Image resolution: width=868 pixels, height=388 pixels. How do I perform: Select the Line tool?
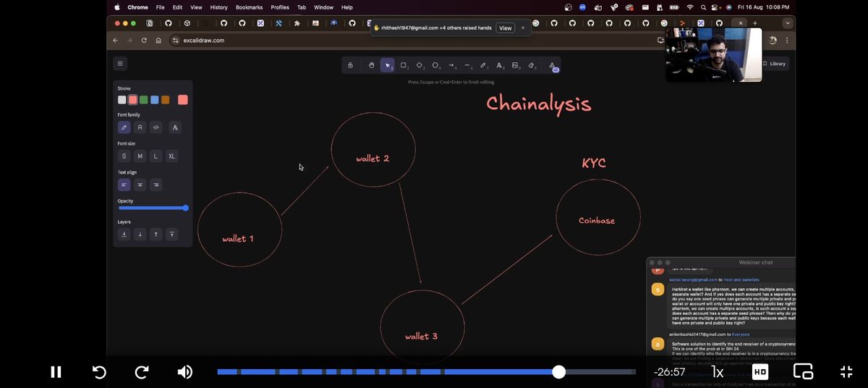coord(468,65)
